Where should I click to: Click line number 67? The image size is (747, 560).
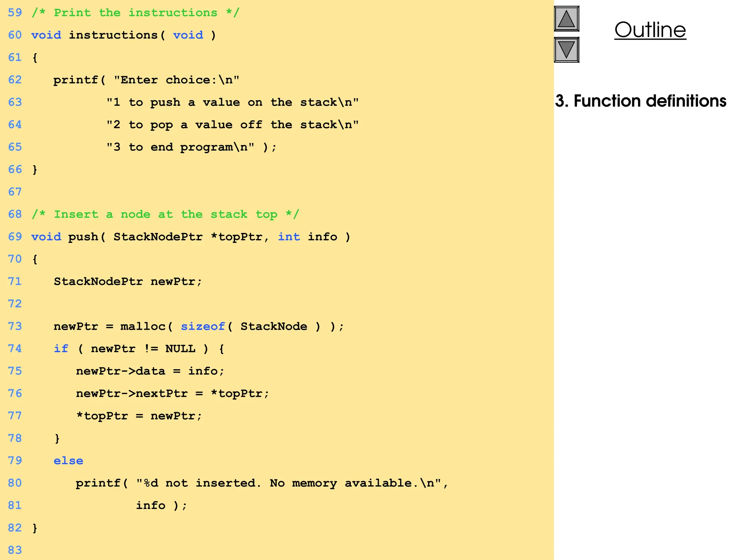pyautogui.click(x=15, y=192)
